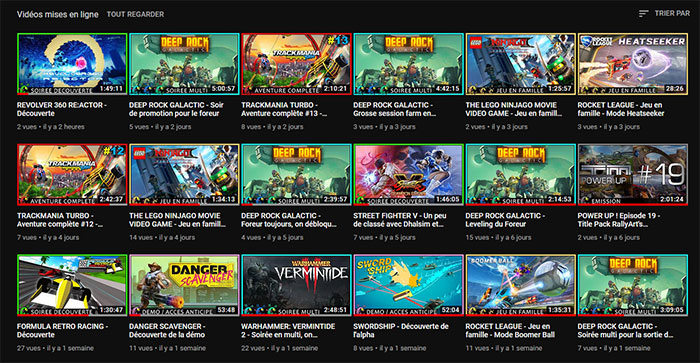Open the Formula Retro Racing thumbnail
Screen dimensions: 700x363
(x=72, y=285)
